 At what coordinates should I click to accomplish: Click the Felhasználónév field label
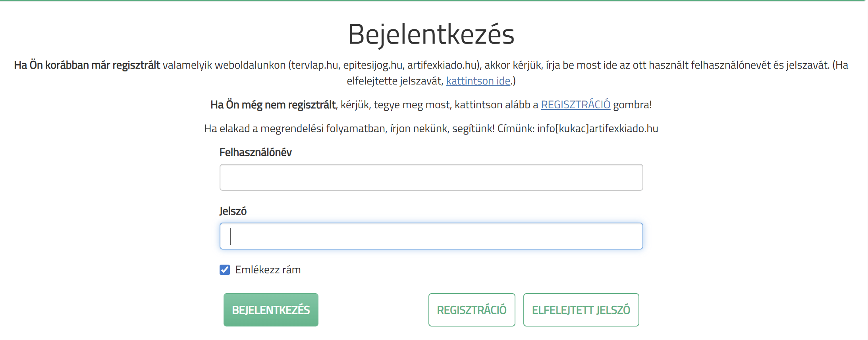(x=255, y=152)
